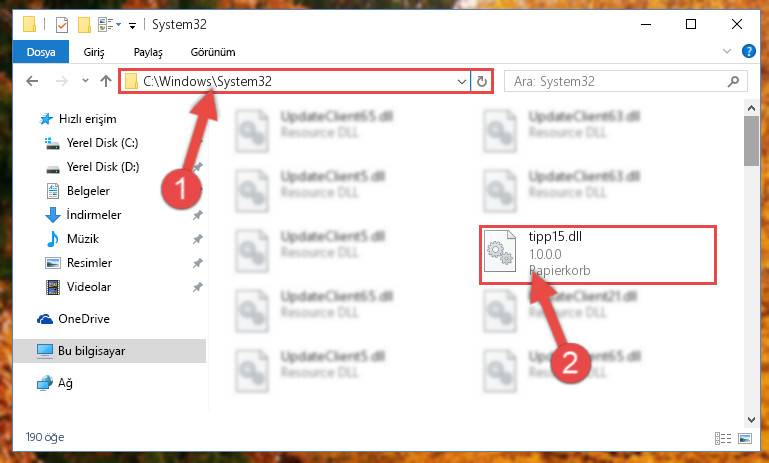Viewport: 769px width, 463px height.
Task: Go up one folder level arrow
Action: pos(106,81)
